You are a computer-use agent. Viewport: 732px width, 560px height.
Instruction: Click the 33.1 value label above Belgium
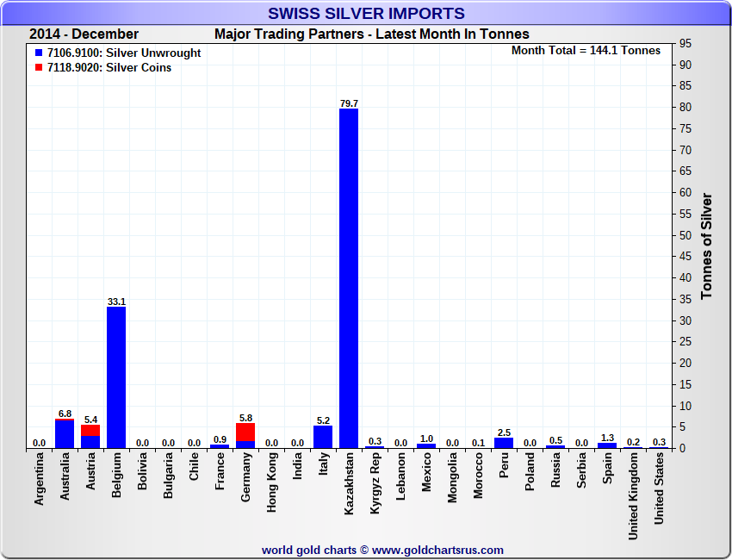(x=116, y=302)
